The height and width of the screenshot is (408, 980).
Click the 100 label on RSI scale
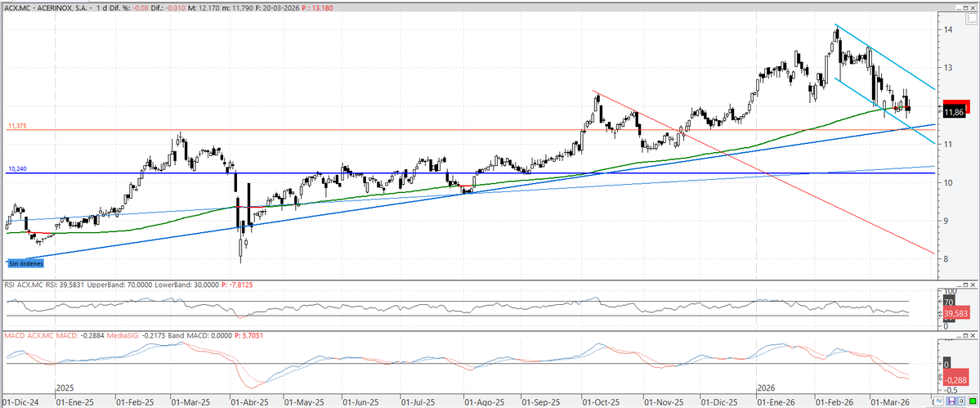(950, 291)
